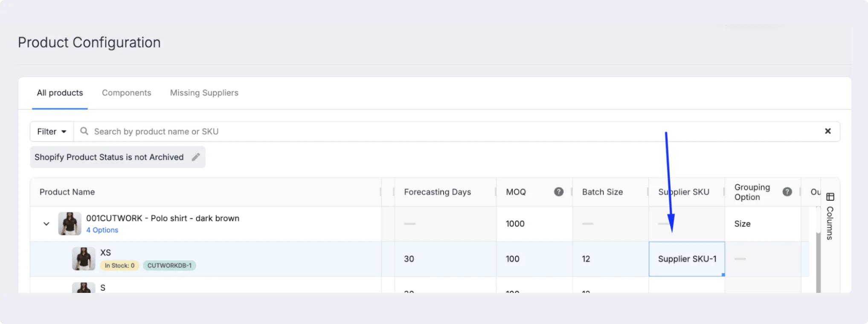
Task: Clear the search with the X icon
Action: (x=827, y=131)
